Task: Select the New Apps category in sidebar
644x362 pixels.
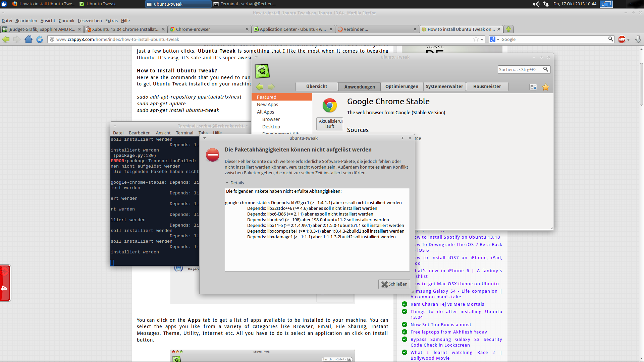Action: point(267,105)
